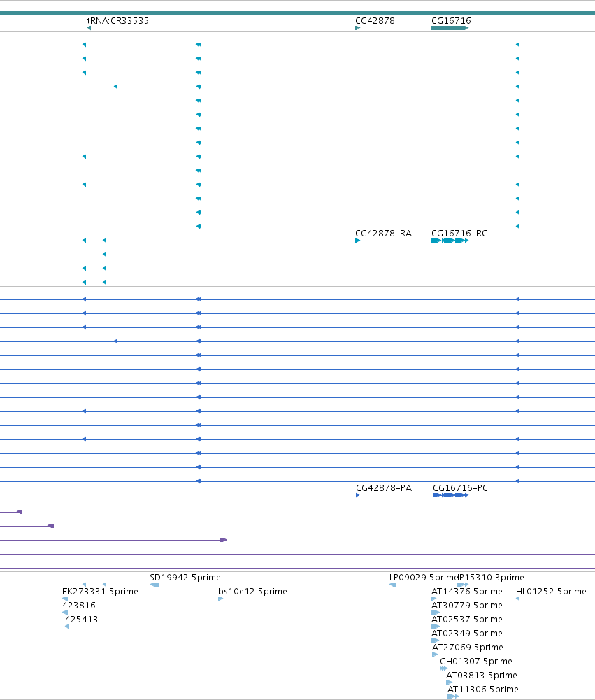Click the CG16716-RC transcript exon glyph

[x=450, y=241]
